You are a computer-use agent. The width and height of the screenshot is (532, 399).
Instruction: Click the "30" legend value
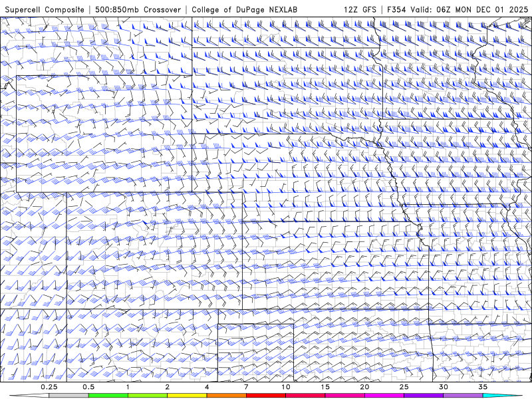click(443, 387)
